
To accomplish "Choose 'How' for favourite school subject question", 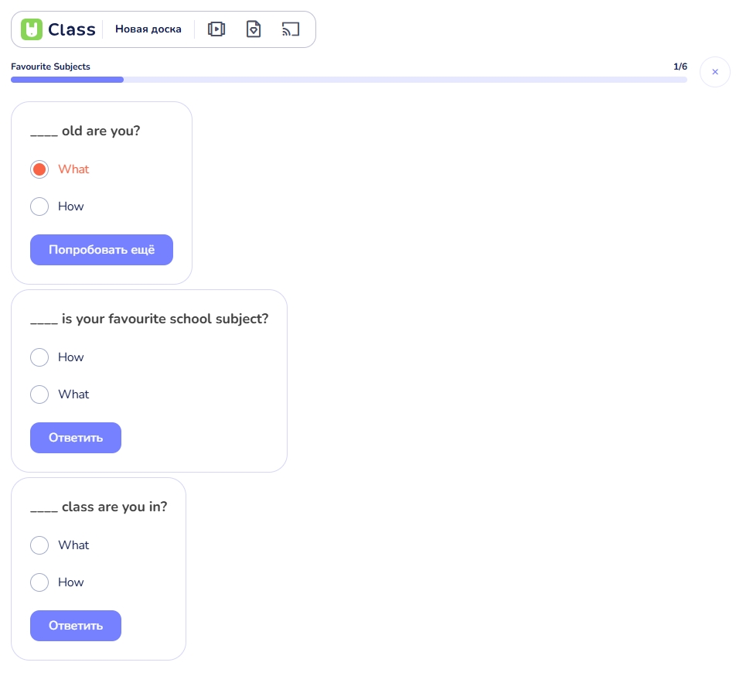I will point(39,357).
